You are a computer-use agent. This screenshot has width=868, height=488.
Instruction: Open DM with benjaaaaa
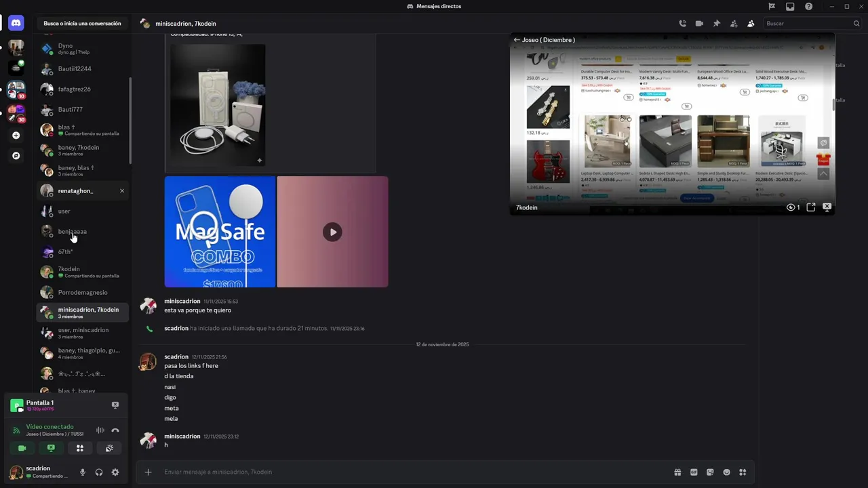tap(82, 231)
